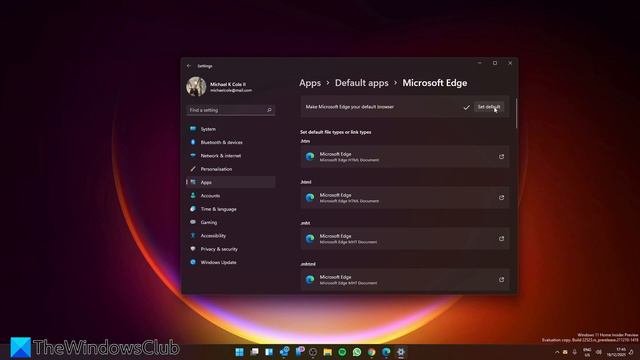This screenshot has width=640, height=360.
Task: Change the default app for .htm
Action: 405,157
